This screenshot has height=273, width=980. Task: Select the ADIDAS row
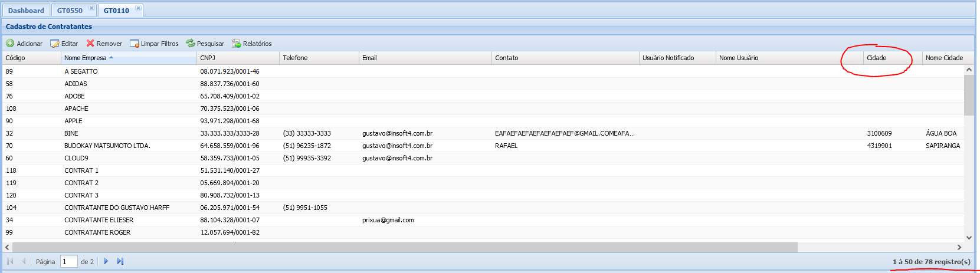pyautogui.click(x=483, y=84)
